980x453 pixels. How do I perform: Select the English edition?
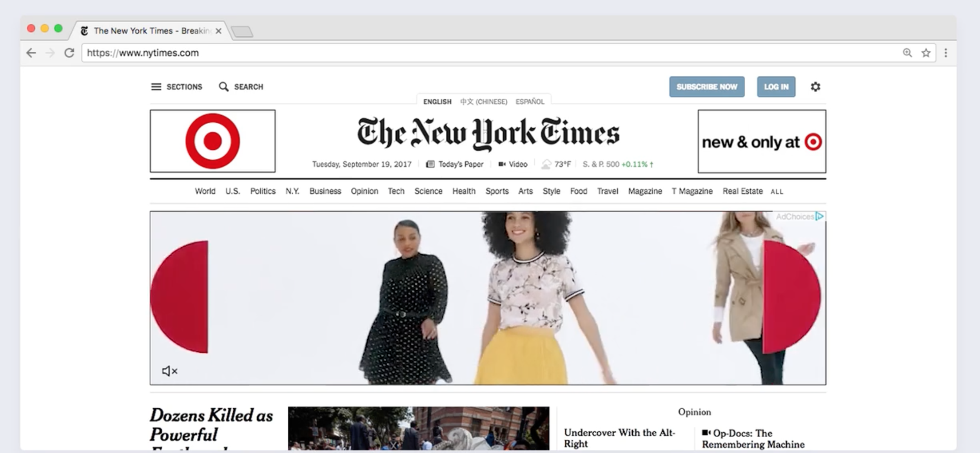pos(437,102)
